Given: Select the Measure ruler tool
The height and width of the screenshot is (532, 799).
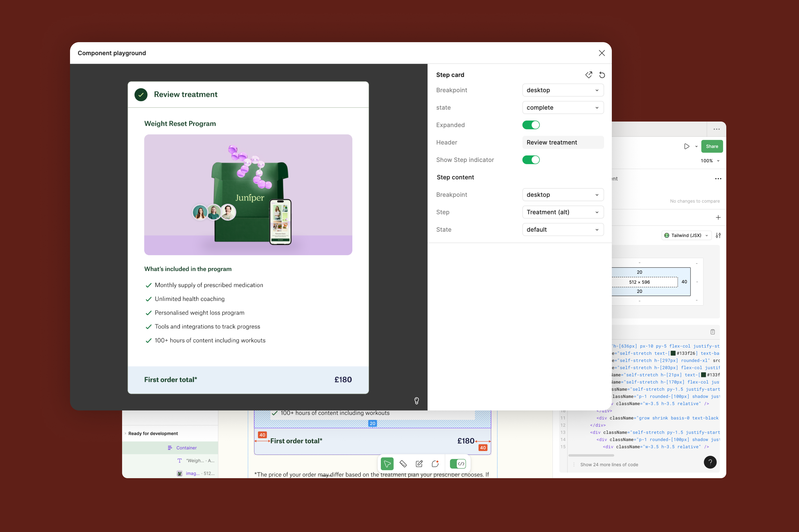Looking at the screenshot, I should click(403, 464).
